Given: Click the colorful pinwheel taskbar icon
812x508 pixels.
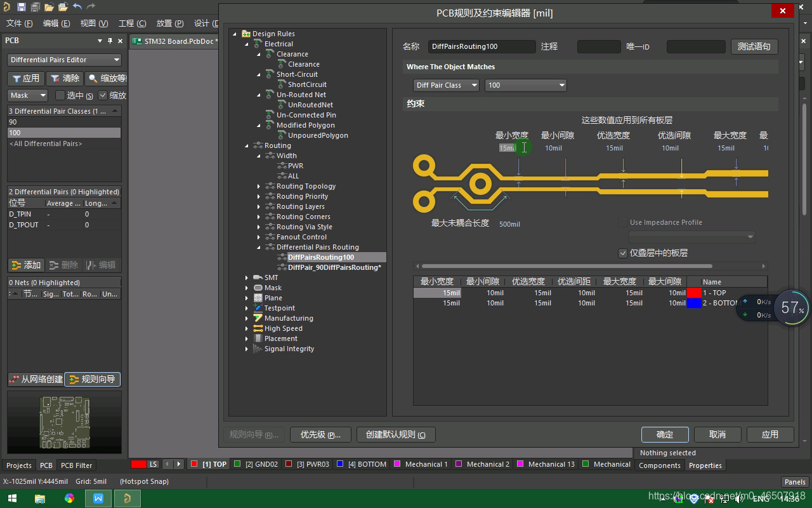Looking at the screenshot, I should (x=69, y=498).
